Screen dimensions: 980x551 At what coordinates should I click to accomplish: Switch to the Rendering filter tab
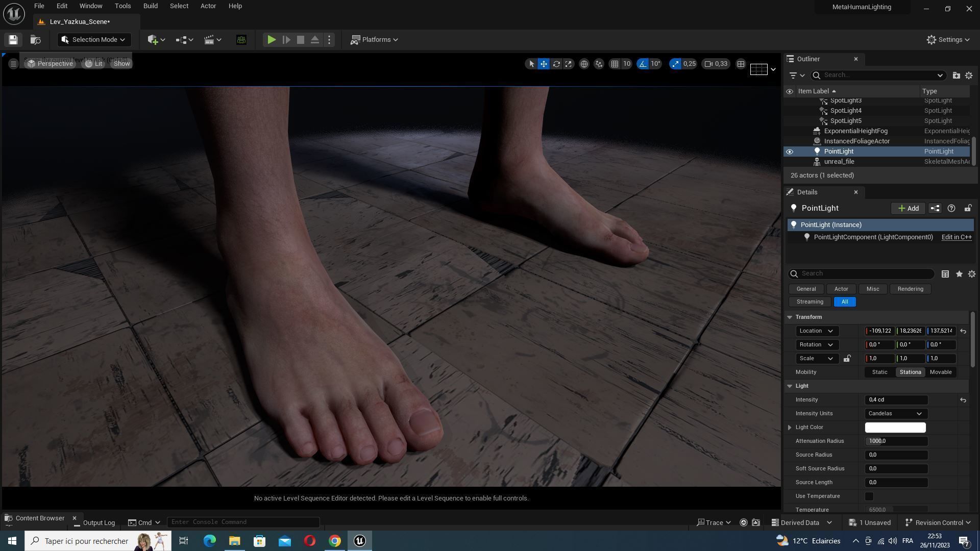[x=910, y=289]
